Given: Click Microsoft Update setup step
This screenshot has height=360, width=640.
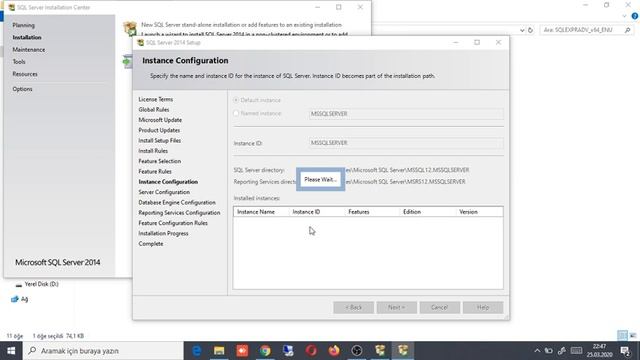Looking at the screenshot, I should [x=160, y=120].
